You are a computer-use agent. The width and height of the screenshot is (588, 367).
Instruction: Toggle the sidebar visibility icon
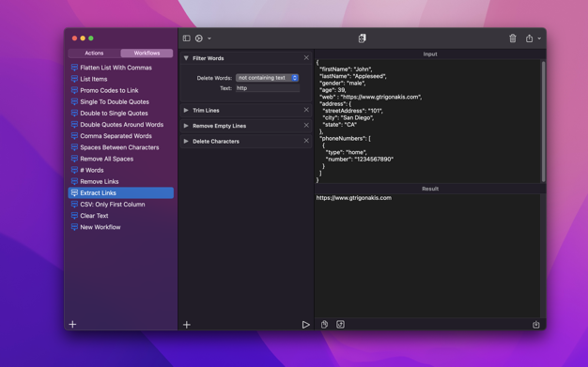tap(186, 38)
